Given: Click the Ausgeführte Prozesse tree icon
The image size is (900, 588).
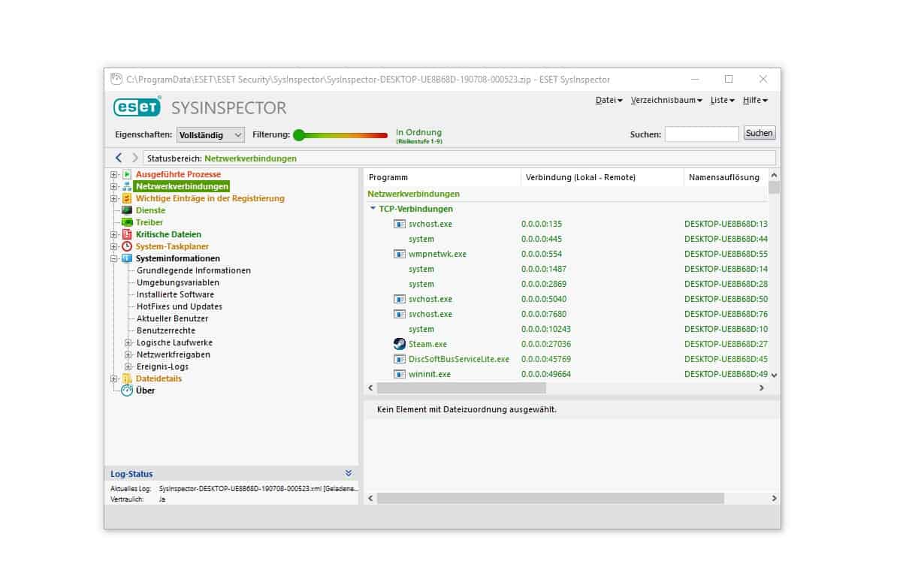Looking at the screenshot, I should [127, 174].
